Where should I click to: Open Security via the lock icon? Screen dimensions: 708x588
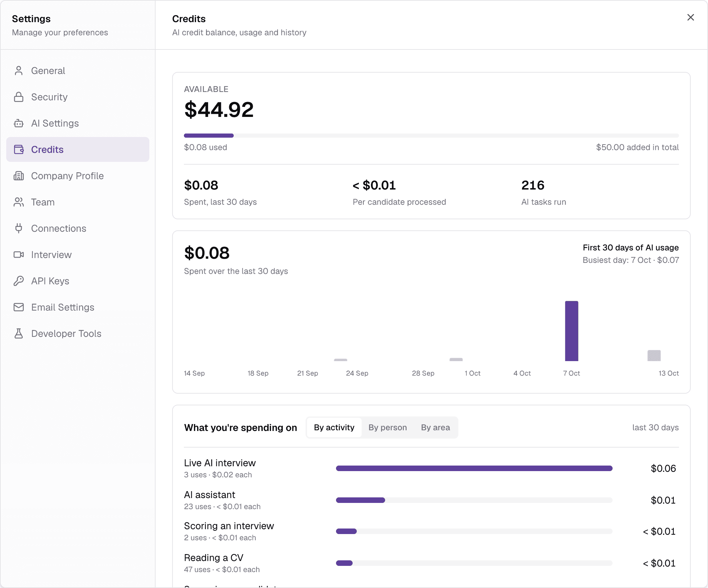(x=19, y=97)
